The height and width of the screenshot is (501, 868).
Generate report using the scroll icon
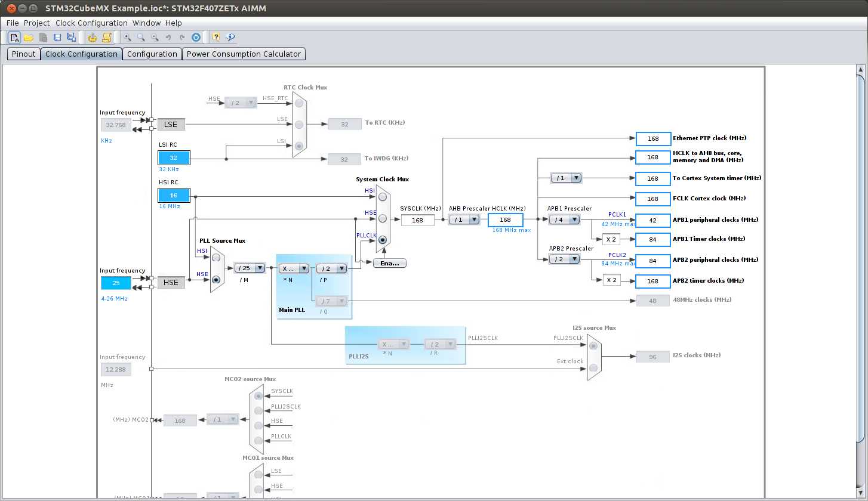(x=107, y=38)
